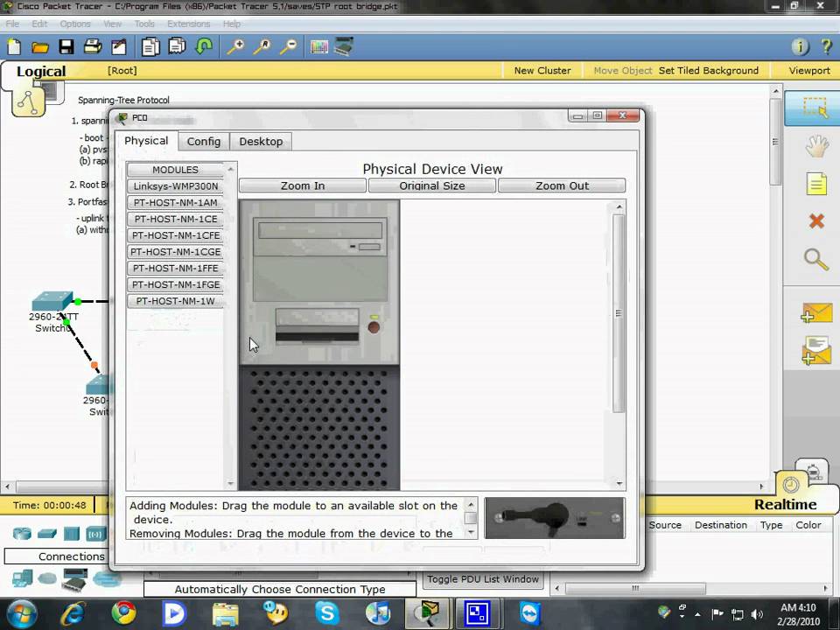Click the Windows Start button

[21, 614]
